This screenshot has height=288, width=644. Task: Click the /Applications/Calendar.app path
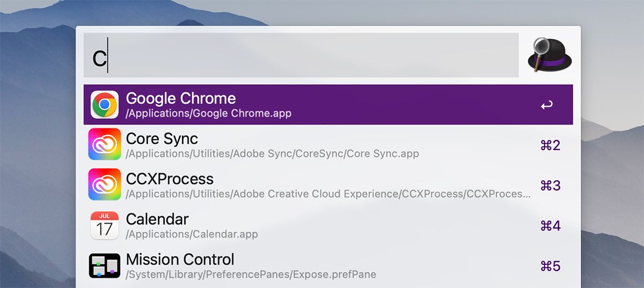192,234
